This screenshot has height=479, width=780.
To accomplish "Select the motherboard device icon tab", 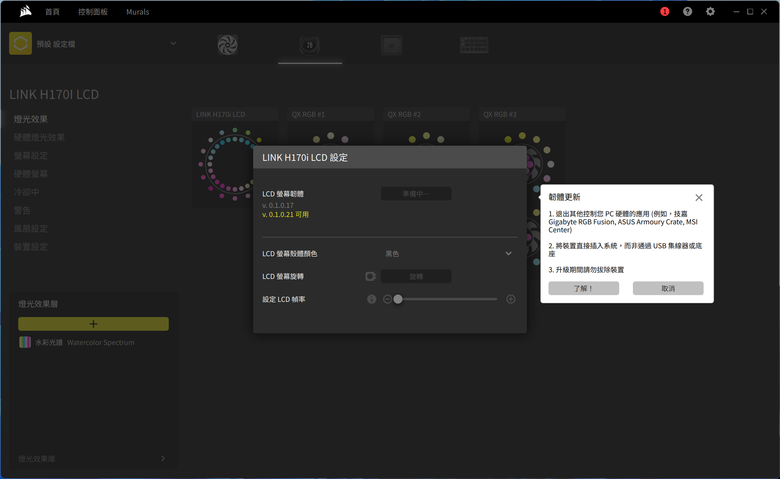I will coord(391,45).
